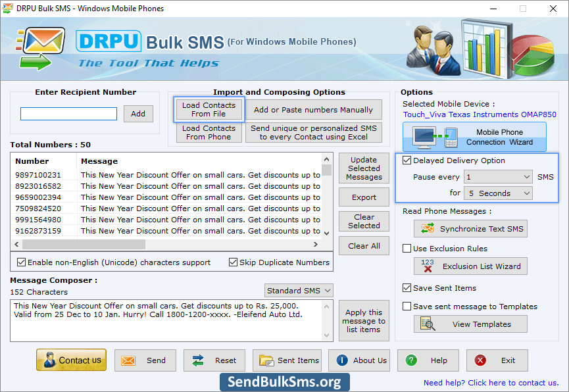Screen dimensions: 569x392
Task: Click Load Contacts From Phone button
Action: [209, 132]
